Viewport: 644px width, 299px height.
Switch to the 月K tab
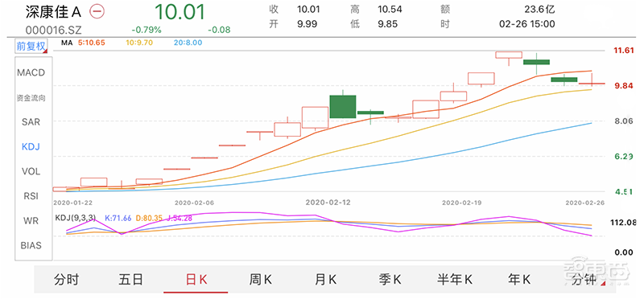pos(325,280)
